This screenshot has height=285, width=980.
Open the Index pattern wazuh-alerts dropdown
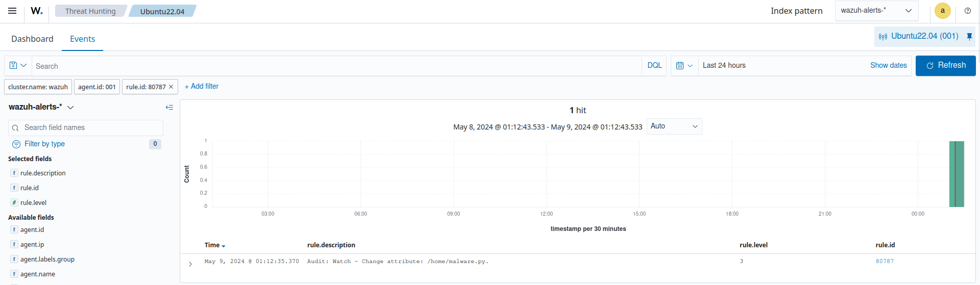(876, 11)
